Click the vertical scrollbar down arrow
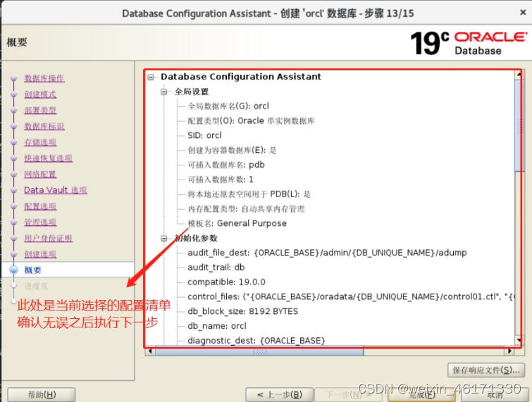 [x=519, y=340]
